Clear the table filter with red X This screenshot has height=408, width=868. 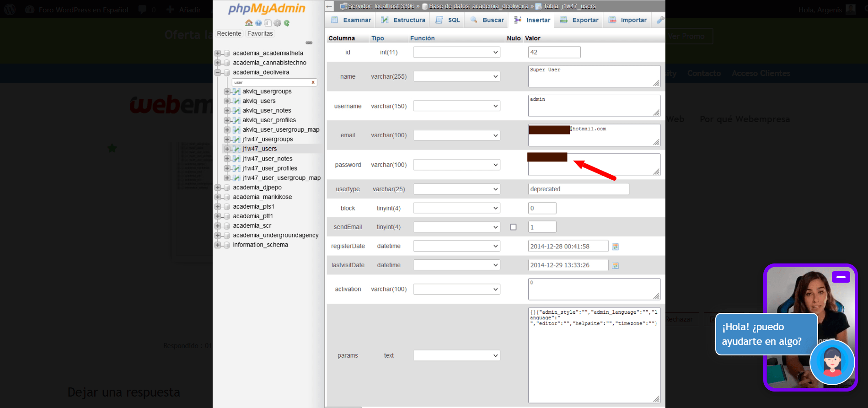point(313,82)
